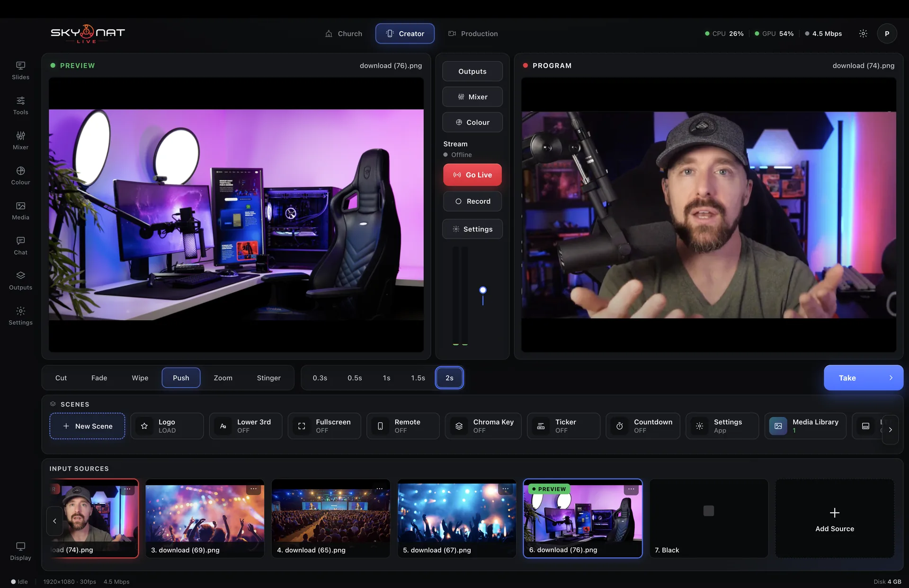Open Tools in the left sidebar
The width and height of the screenshot is (909, 588).
click(20, 105)
